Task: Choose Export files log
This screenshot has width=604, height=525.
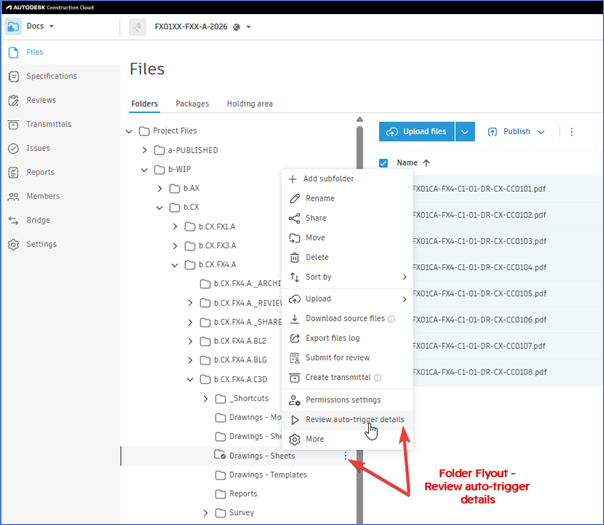Action: click(347, 338)
